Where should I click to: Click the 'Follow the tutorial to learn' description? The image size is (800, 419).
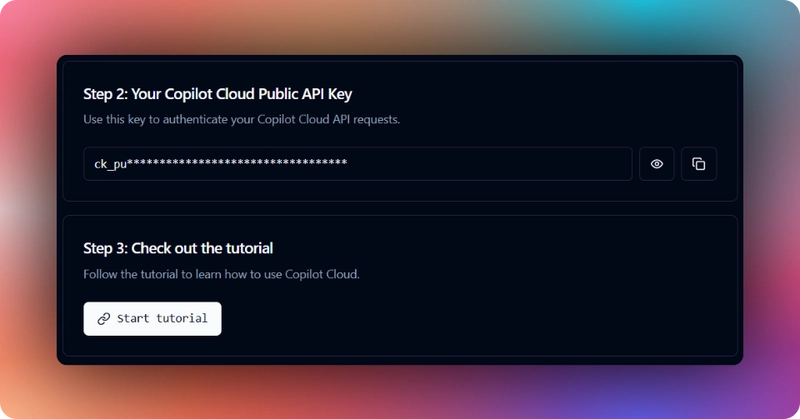click(x=221, y=274)
